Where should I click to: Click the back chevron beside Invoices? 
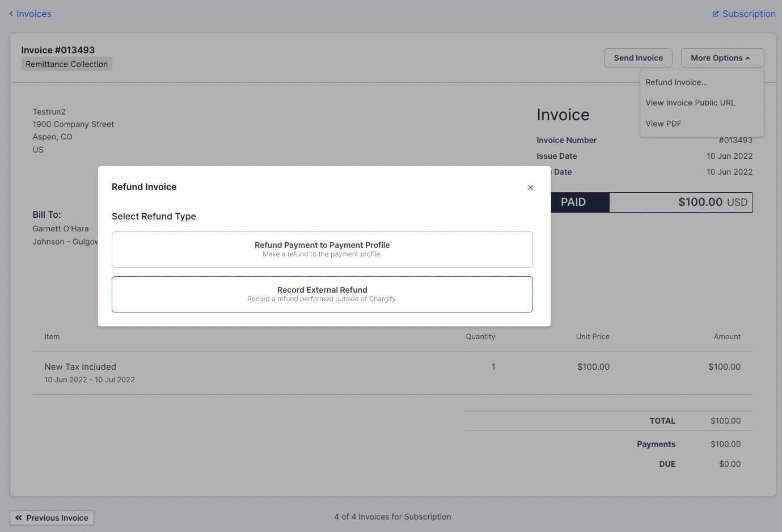pos(11,14)
